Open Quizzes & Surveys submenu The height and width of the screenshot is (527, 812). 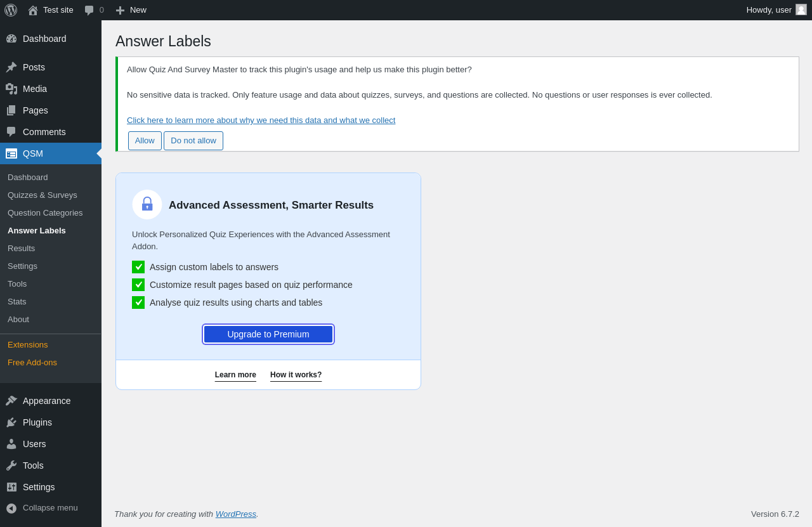tap(51, 195)
